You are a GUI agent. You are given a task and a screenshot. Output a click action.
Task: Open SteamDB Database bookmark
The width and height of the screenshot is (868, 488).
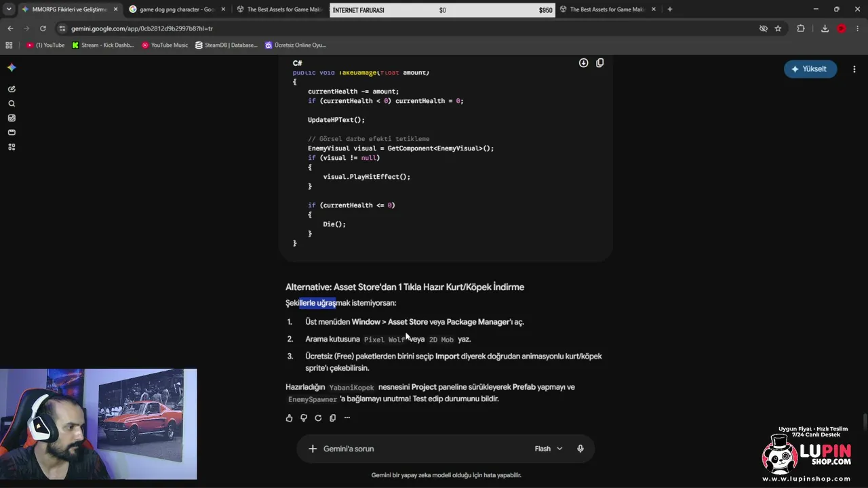coord(226,45)
